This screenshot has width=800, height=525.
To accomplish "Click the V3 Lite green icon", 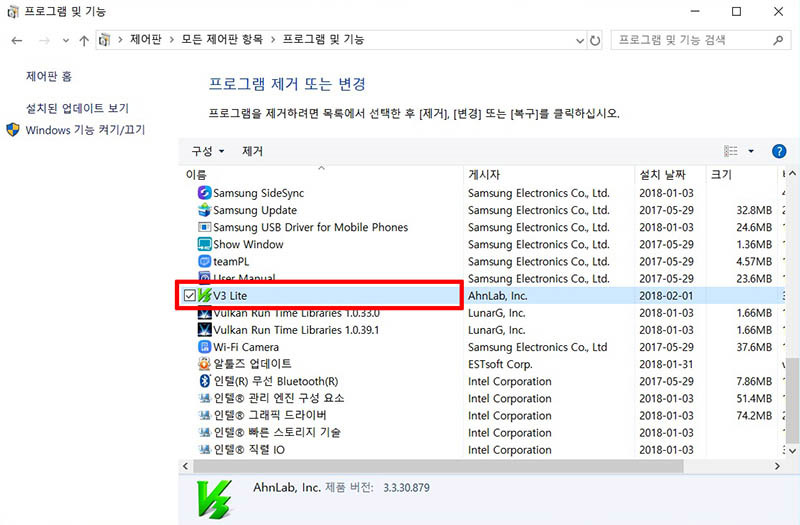I will 205,296.
